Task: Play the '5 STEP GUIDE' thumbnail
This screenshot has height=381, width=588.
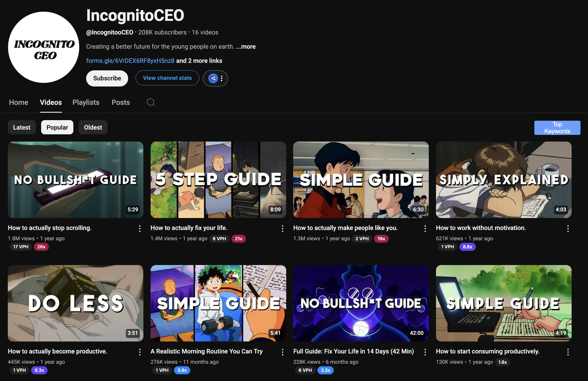Action: pos(218,180)
